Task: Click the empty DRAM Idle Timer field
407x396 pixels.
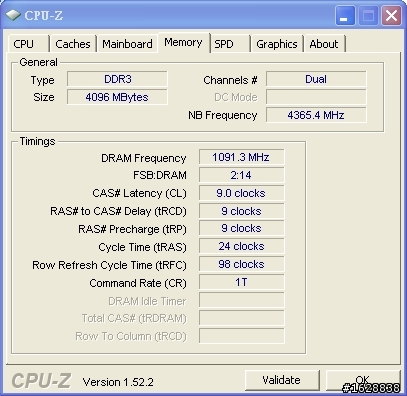Action: tap(242, 300)
